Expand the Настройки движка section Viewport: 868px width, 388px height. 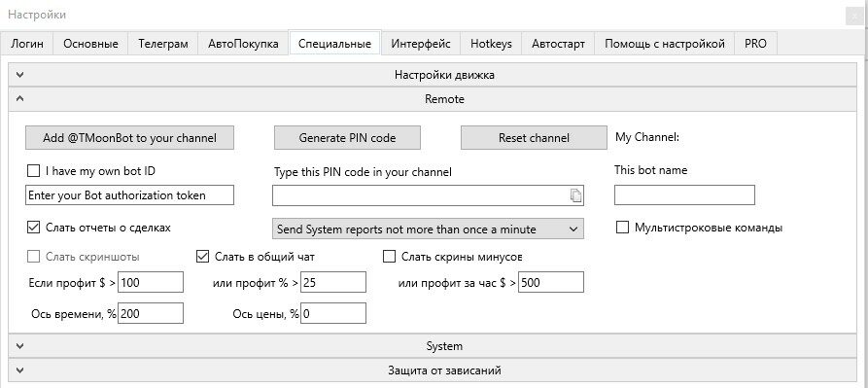[x=433, y=75]
